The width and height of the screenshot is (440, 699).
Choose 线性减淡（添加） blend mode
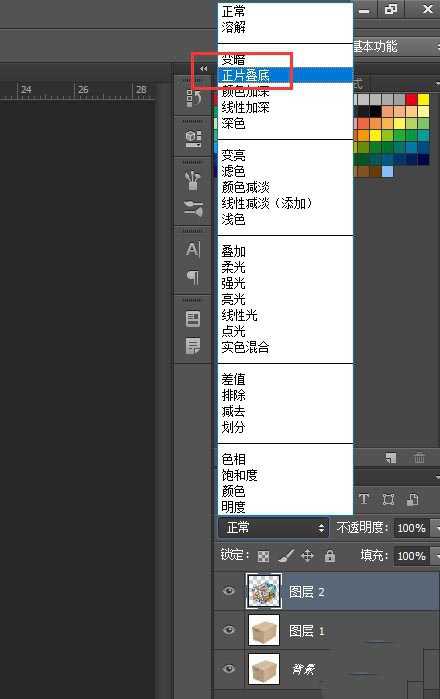tap(285, 203)
